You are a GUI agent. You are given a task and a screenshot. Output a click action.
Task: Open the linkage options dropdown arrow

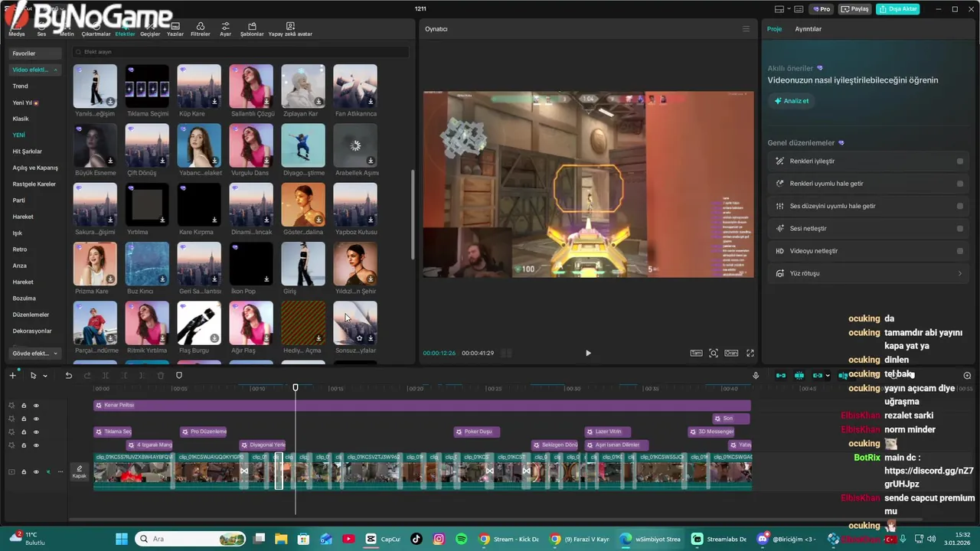[x=828, y=375]
